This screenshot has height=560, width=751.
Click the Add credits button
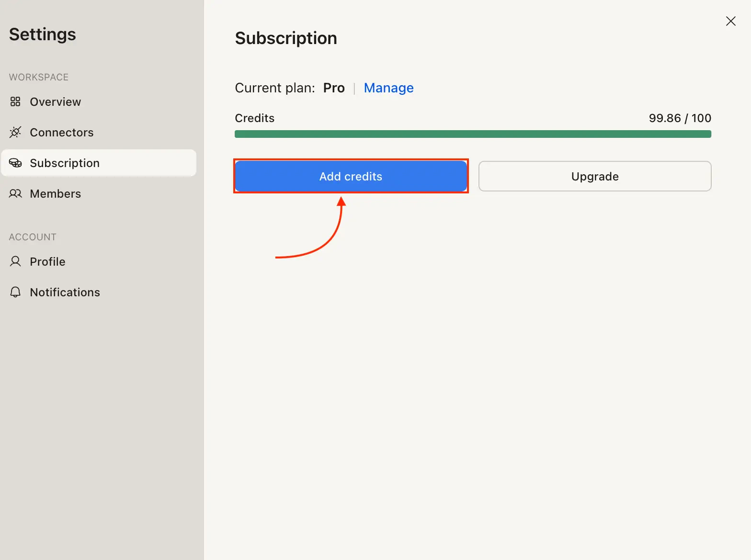pos(351,176)
